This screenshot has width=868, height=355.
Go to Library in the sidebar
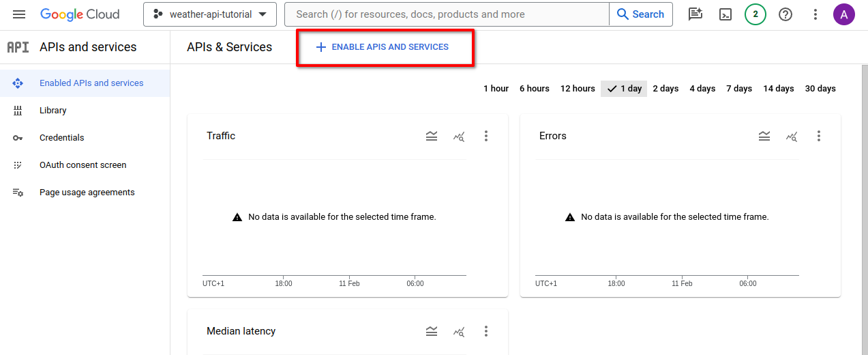pos(53,111)
